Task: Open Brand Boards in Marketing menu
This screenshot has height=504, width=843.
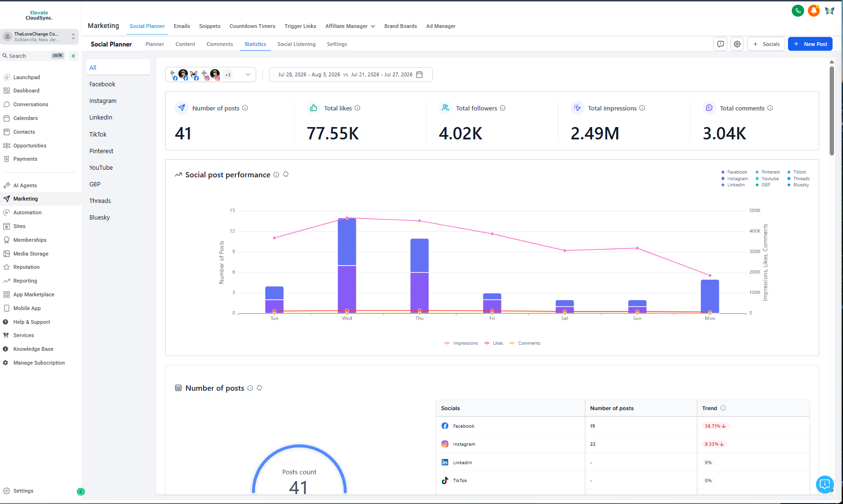Action: point(400,26)
